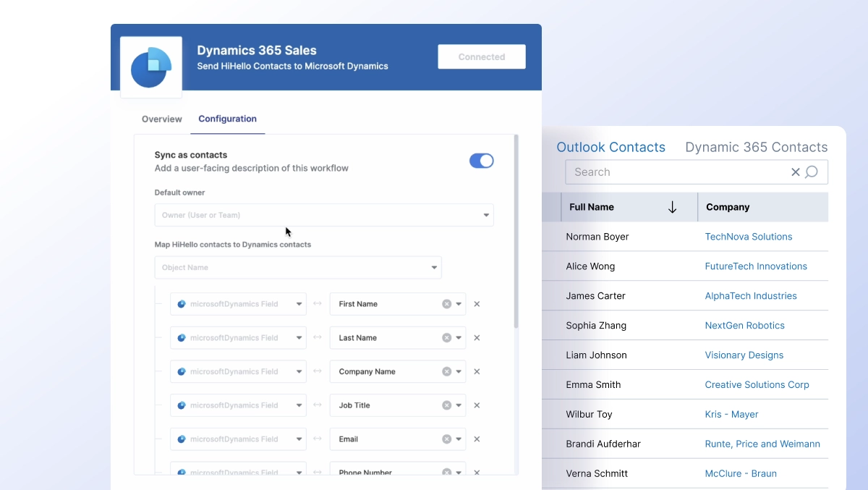This screenshot has width=868, height=490.
Task: Select Alice Wong contact row
Action: pyautogui.click(x=685, y=266)
